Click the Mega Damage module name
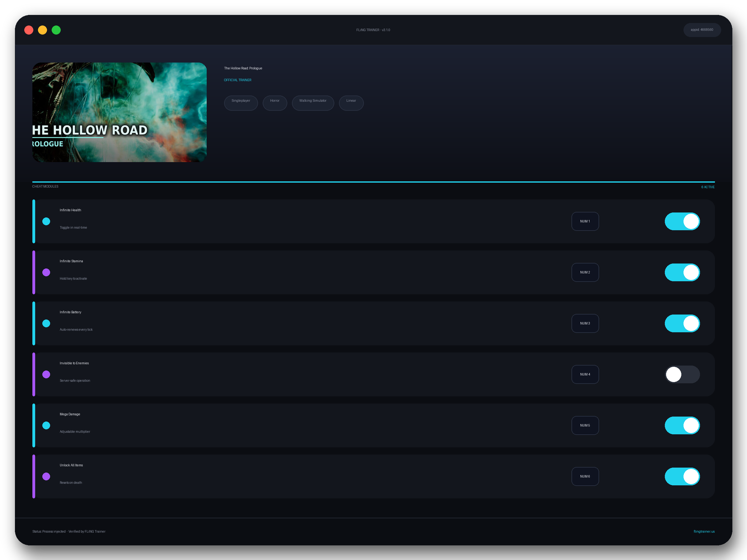Viewport: 747px width, 560px height. click(x=70, y=414)
